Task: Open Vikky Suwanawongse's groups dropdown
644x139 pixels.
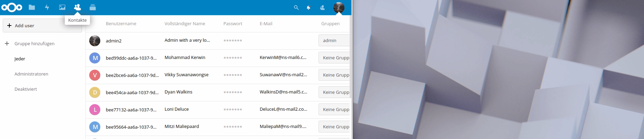Action: pyautogui.click(x=334, y=75)
